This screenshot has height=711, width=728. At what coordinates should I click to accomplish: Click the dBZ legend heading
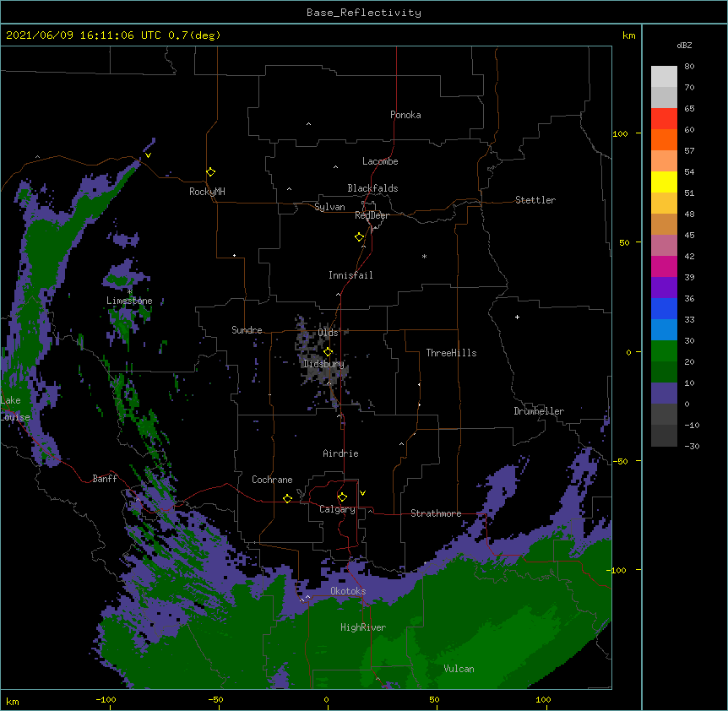(684, 45)
